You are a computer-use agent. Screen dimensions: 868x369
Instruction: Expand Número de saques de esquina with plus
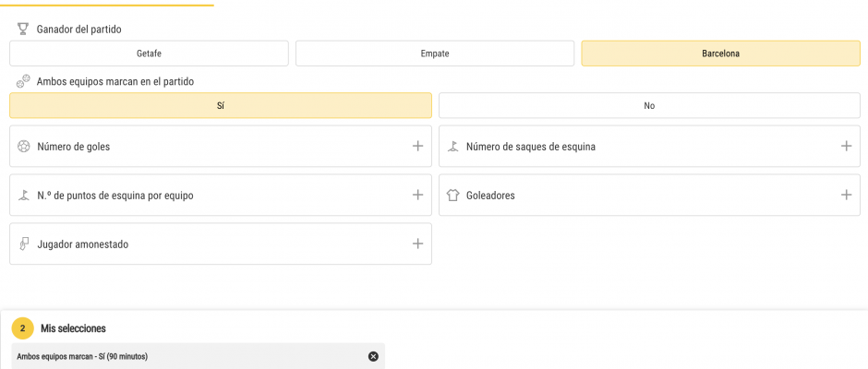tap(846, 146)
